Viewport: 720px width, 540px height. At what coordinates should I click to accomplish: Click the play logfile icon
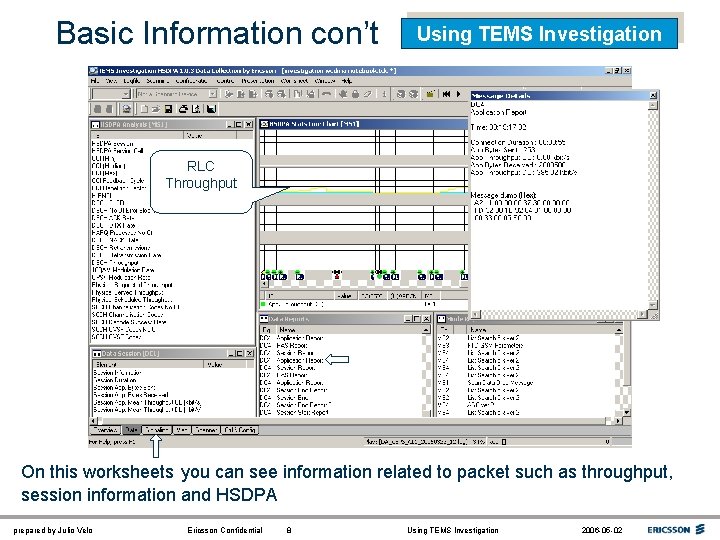pyautogui.click(x=458, y=94)
